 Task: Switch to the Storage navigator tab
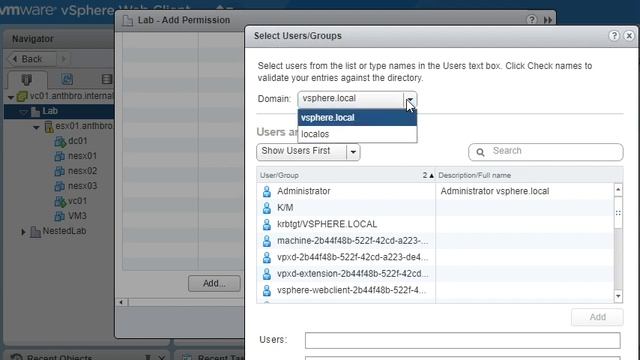(107, 79)
